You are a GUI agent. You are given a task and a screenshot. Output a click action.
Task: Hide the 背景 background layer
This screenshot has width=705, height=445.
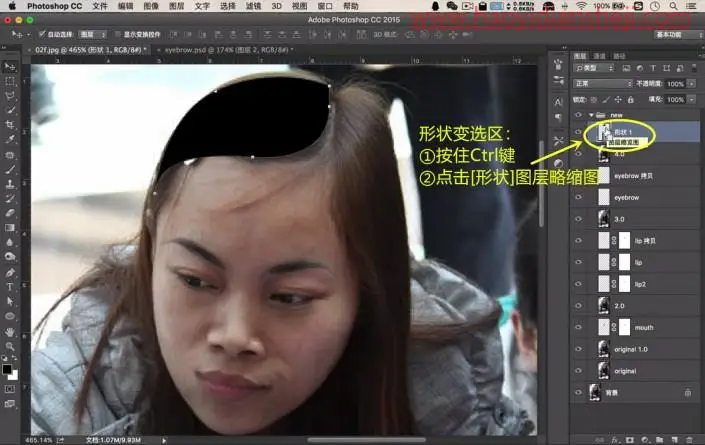pyautogui.click(x=578, y=392)
